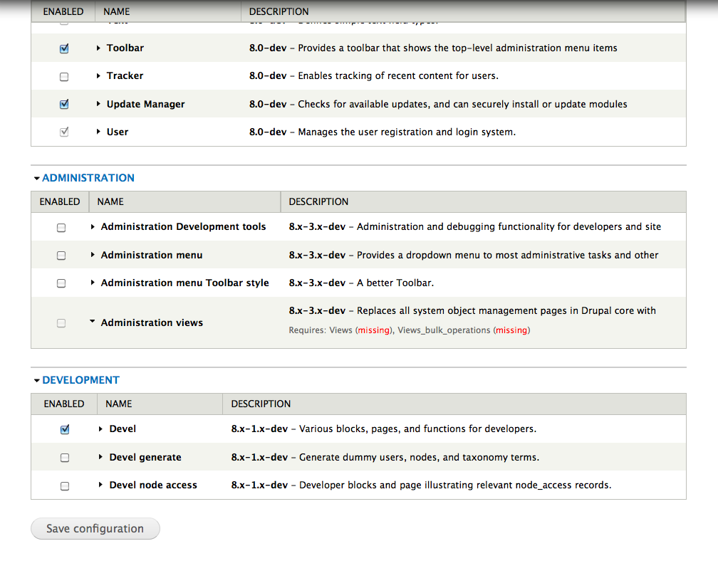Enable the Administration menu checkbox
The image size is (718, 588).
click(61, 256)
